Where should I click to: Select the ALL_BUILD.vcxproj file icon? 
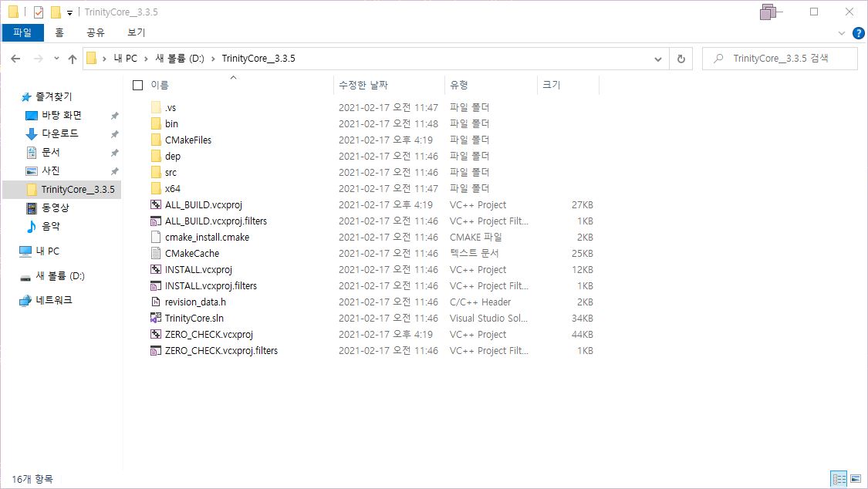click(x=156, y=204)
